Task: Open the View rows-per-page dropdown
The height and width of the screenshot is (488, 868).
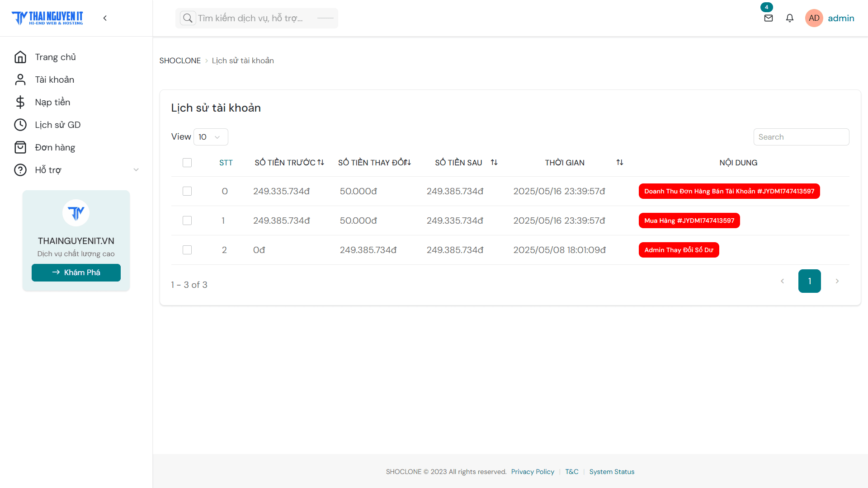Action: coord(211,137)
